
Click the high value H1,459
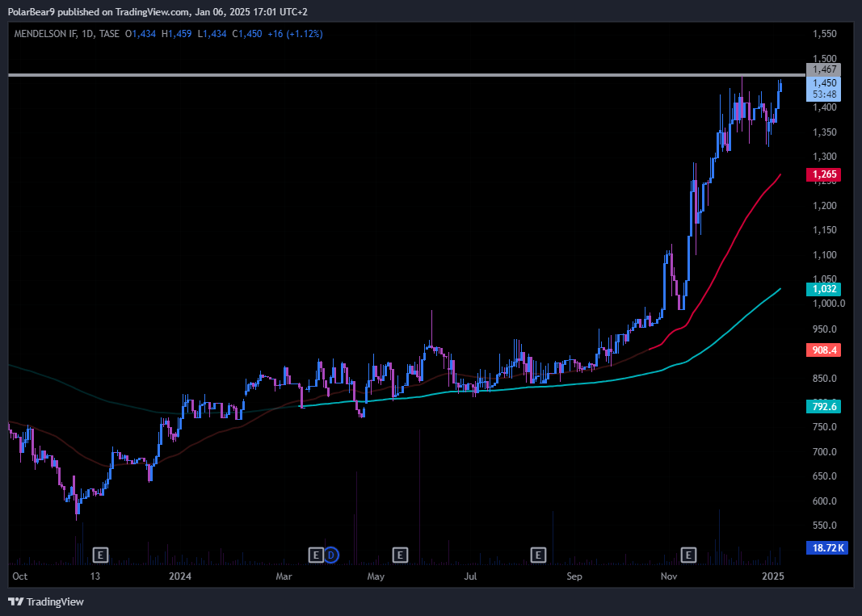[176, 34]
